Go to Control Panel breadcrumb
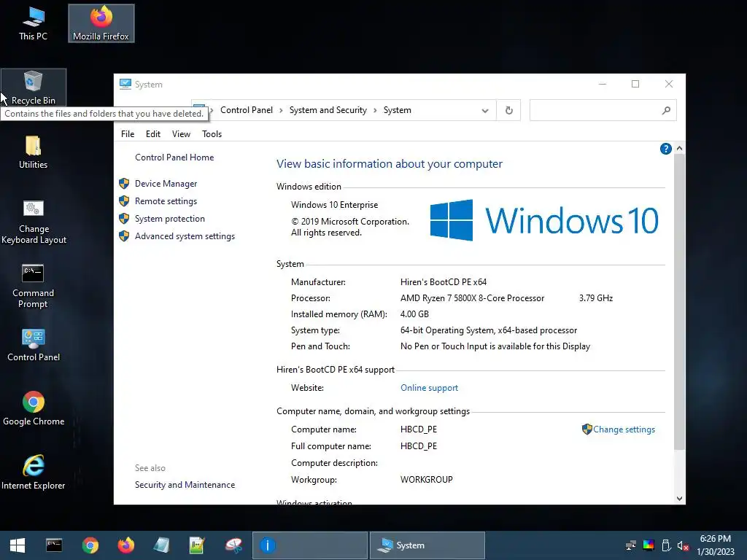 point(247,111)
